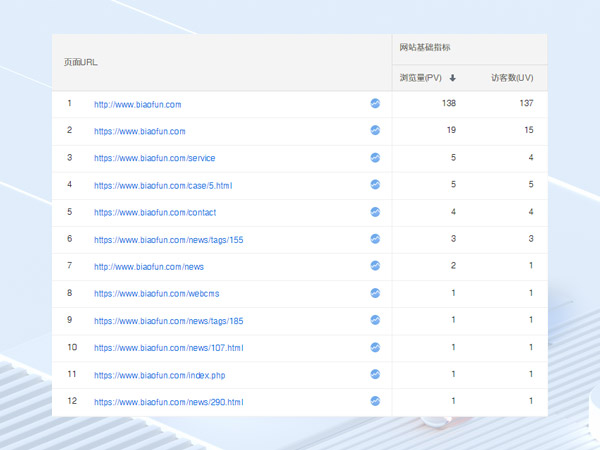Click the icon beside the /news/290.html URL
The height and width of the screenshot is (450, 600).
375,401
